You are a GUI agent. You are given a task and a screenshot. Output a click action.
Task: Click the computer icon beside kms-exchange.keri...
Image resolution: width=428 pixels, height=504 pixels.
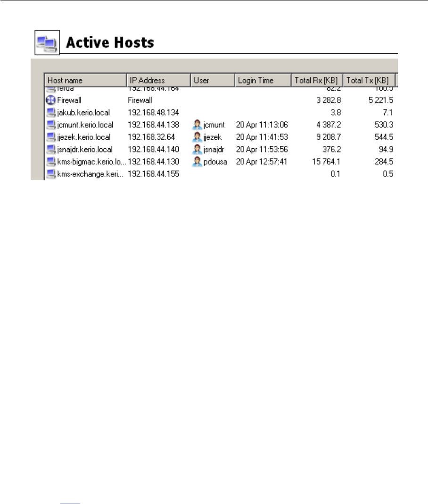tap(50, 174)
